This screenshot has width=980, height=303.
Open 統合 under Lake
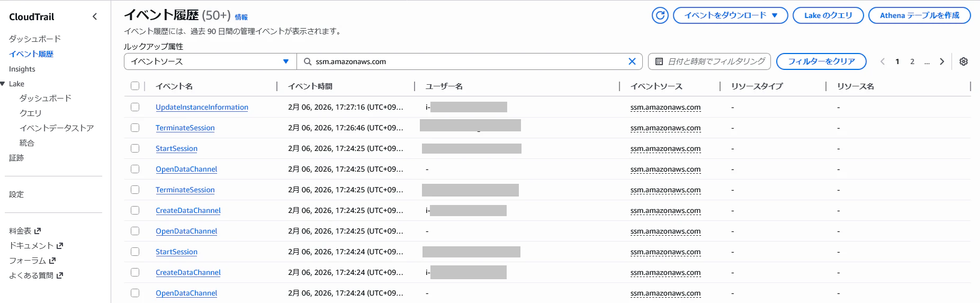click(27, 142)
